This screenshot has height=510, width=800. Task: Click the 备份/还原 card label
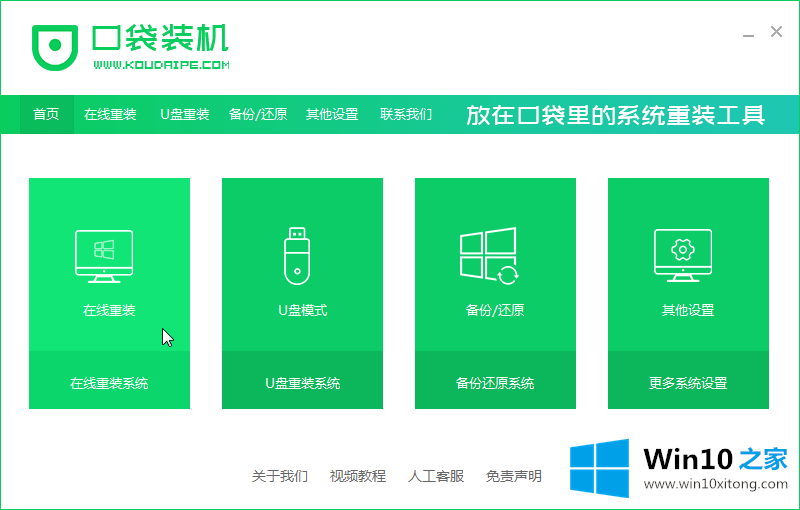[495, 310]
